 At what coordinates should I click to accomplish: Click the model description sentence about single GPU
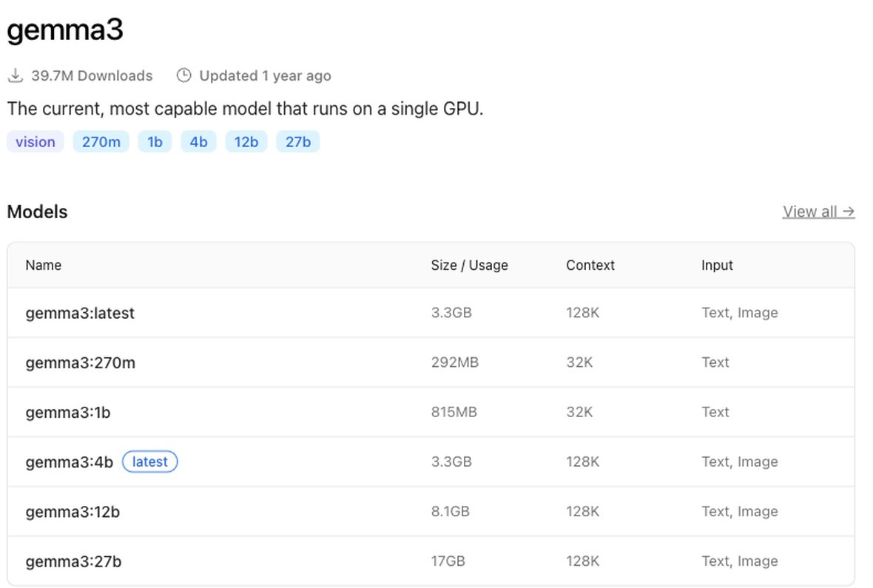pos(245,109)
